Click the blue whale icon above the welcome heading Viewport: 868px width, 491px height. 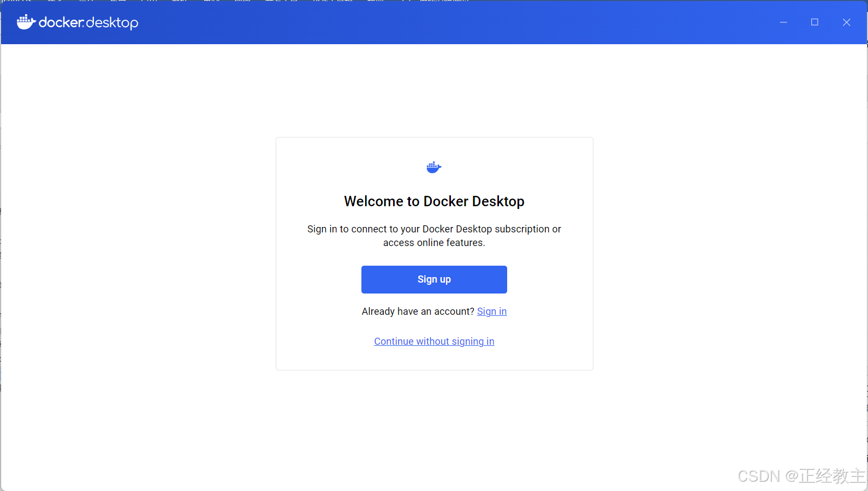click(434, 167)
